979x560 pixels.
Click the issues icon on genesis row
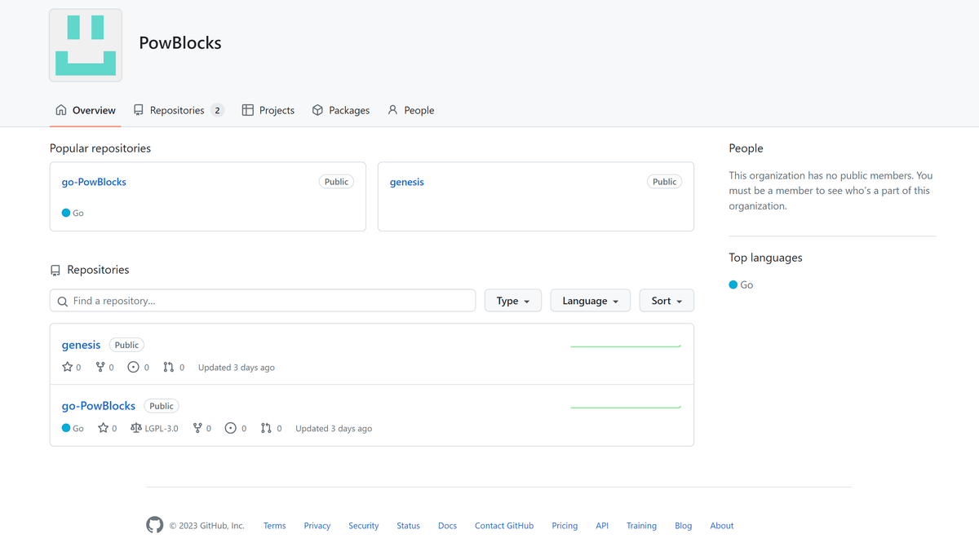pyautogui.click(x=134, y=368)
